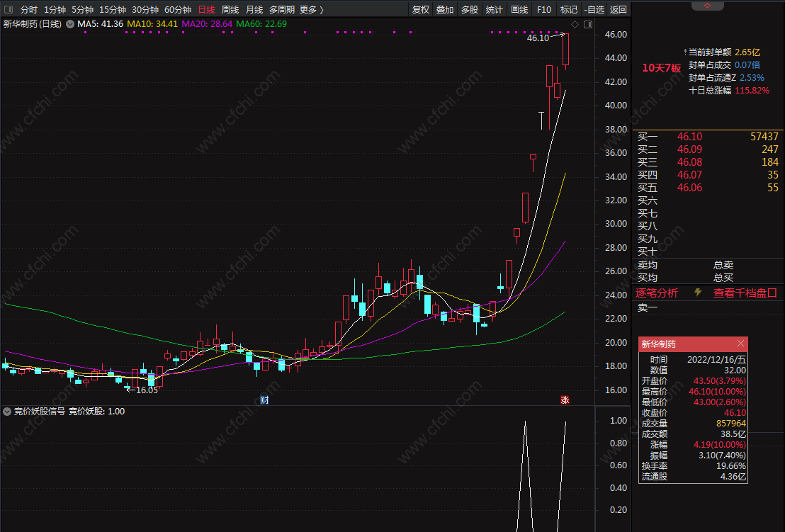Click the 总卖 label in order panel
The height and width of the screenshot is (532, 785).
coord(723,265)
